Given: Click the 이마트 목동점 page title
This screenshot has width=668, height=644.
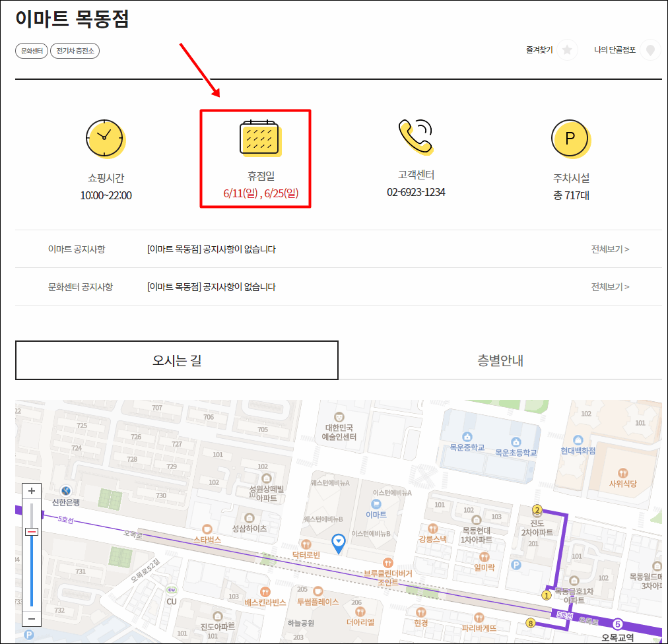Looking at the screenshot, I should [72, 18].
